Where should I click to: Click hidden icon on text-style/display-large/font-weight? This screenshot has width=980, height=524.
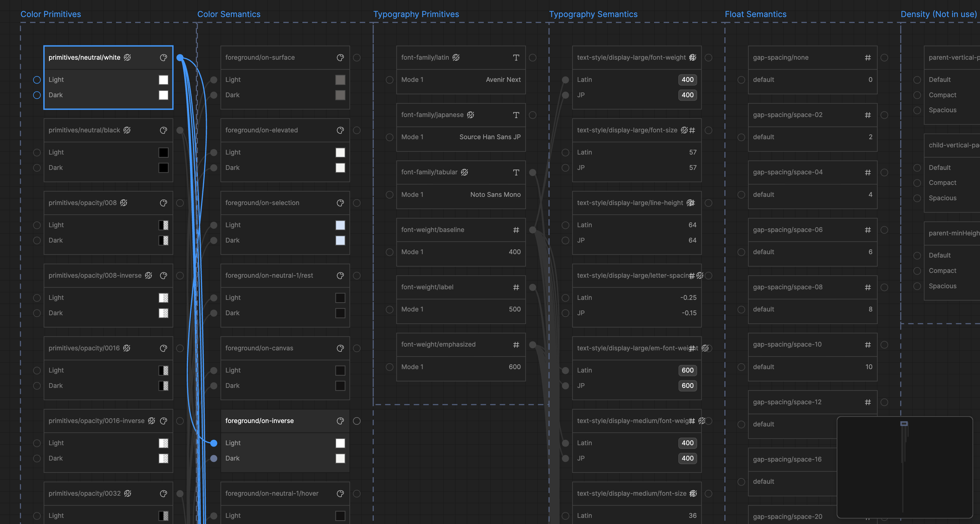[693, 57]
